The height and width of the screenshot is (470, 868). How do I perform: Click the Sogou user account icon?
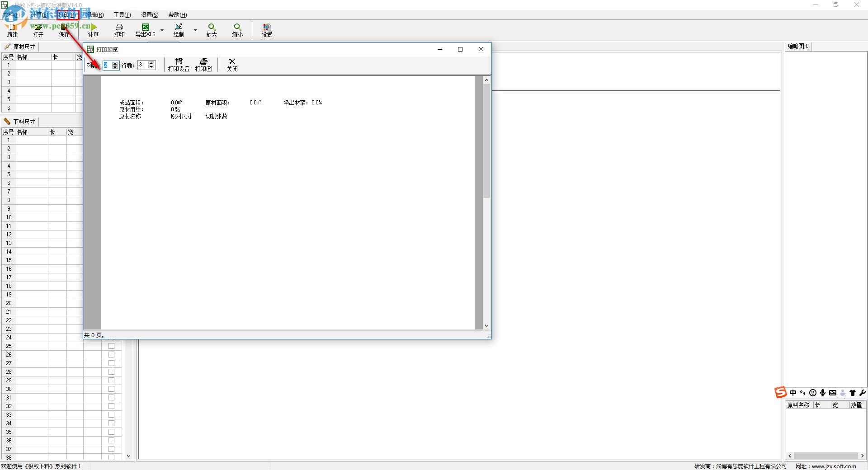(x=843, y=393)
